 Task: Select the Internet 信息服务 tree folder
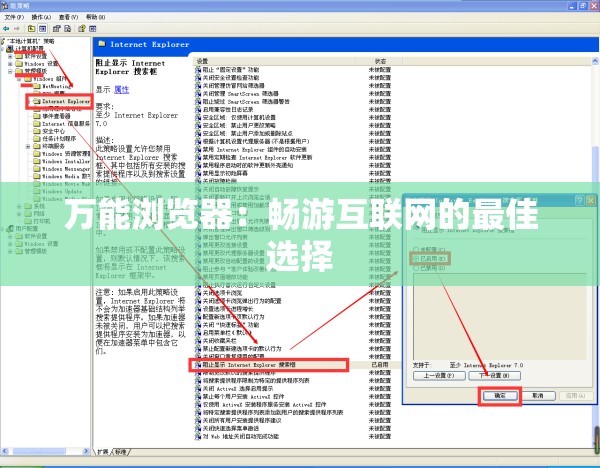[x=62, y=124]
